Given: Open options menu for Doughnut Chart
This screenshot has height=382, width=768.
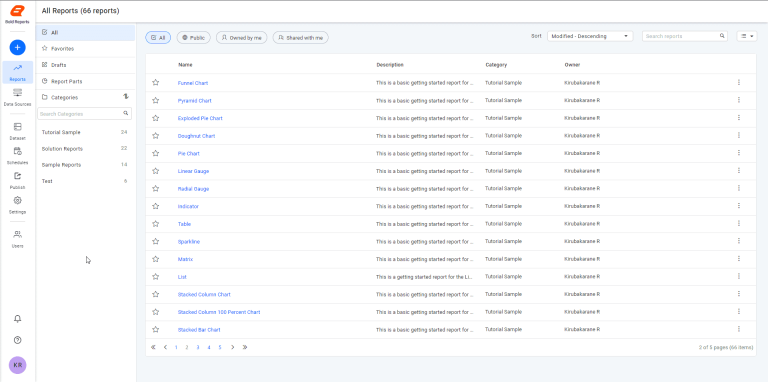Looking at the screenshot, I should click(x=739, y=136).
